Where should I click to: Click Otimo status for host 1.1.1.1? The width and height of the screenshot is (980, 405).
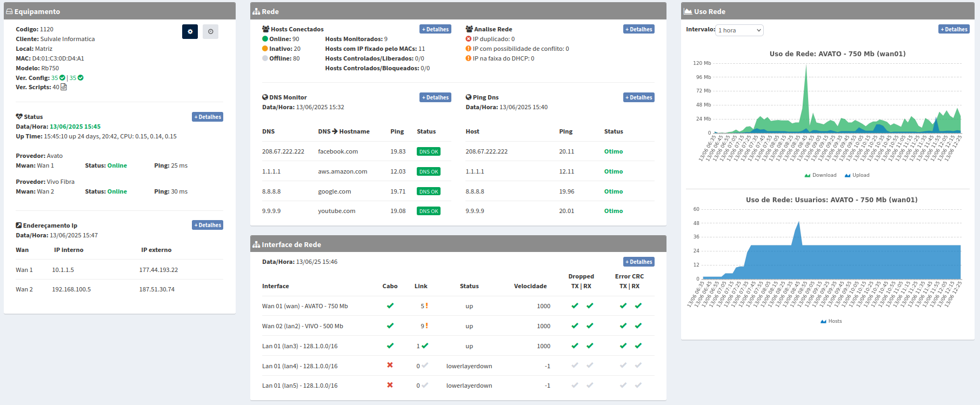pyautogui.click(x=614, y=171)
